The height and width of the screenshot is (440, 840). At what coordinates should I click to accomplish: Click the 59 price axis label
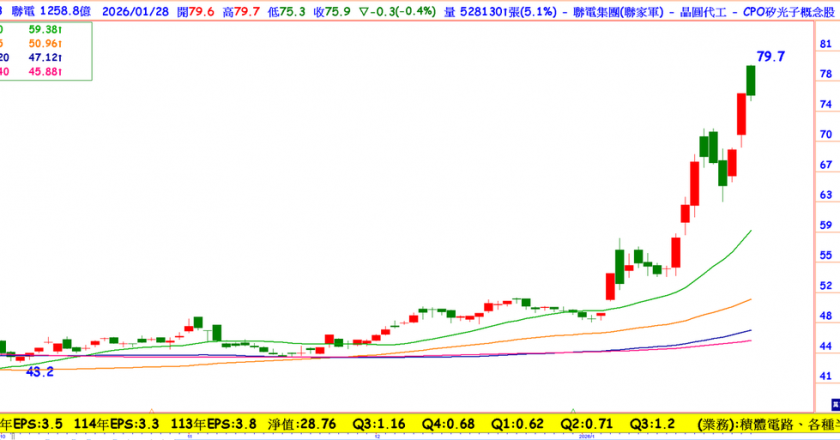coord(826,225)
